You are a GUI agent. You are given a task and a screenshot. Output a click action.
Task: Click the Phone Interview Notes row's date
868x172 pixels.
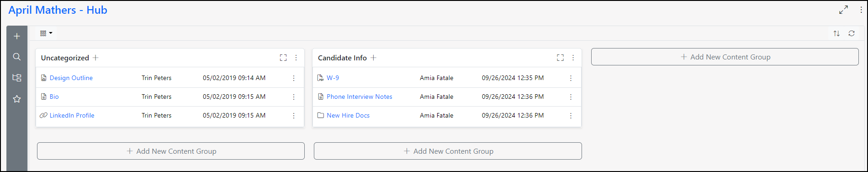coord(513,97)
